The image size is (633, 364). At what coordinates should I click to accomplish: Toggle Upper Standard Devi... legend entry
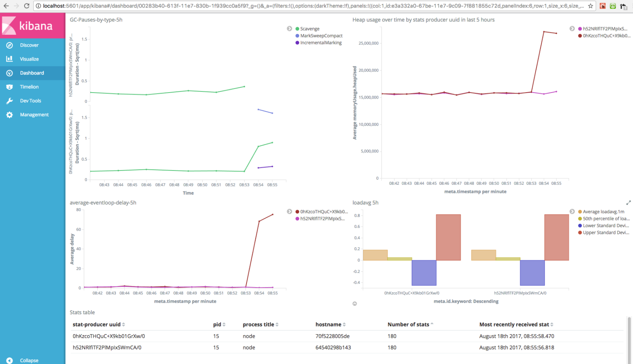(x=606, y=233)
